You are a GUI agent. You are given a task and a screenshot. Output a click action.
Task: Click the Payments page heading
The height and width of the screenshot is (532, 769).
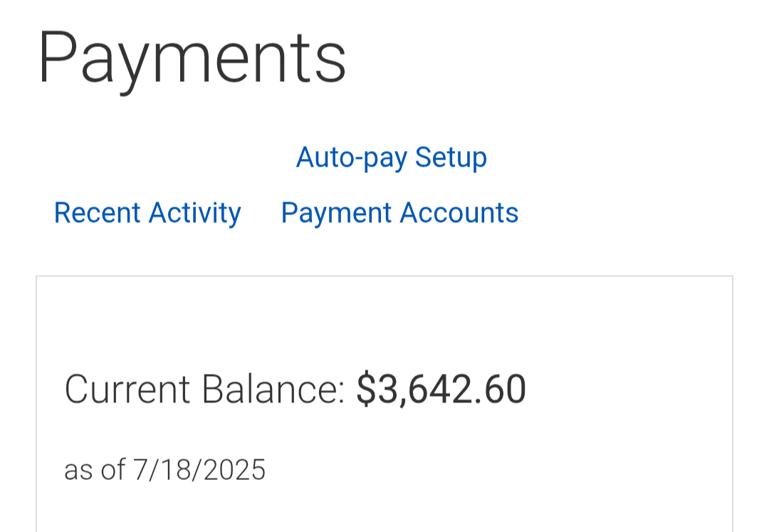[x=192, y=57]
